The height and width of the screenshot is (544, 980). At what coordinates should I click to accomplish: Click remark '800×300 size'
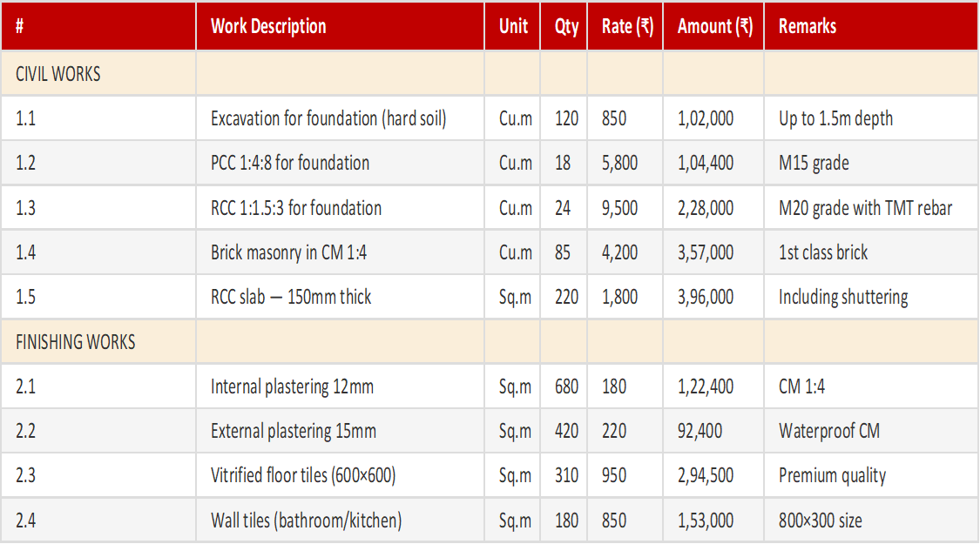[x=820, y=520]
